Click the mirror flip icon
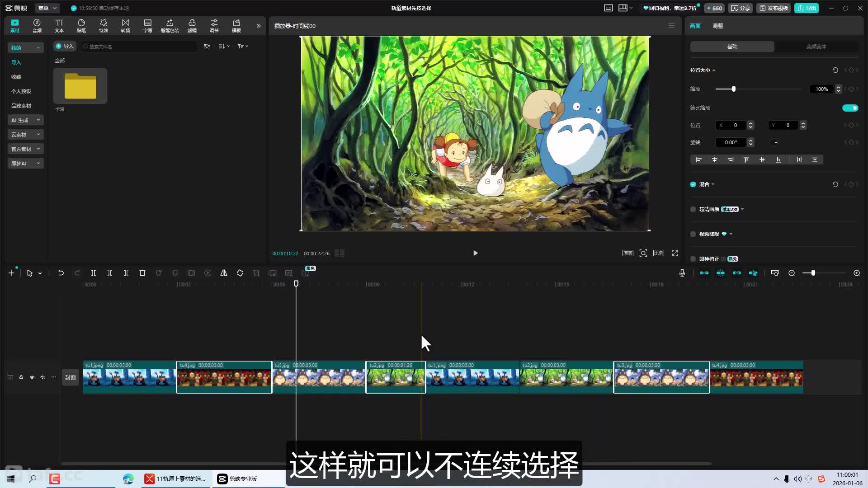Image resolution: width=868 pixels, height=488 pixels. [224, 273]
